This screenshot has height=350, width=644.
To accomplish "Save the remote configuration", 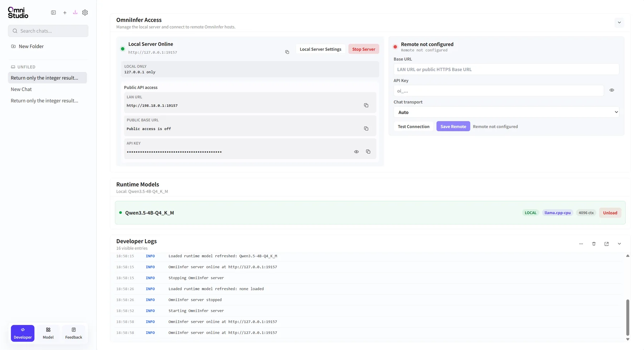I will pos(453,127).
